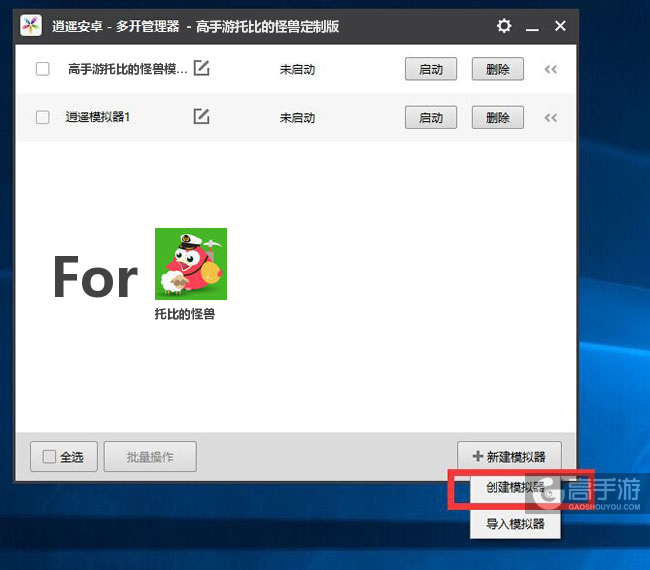Start the 高手游托比的怪兽模 emulator with 启动
Screen dimensions: 650x570
pyautogui.click(x=431, y=69)
